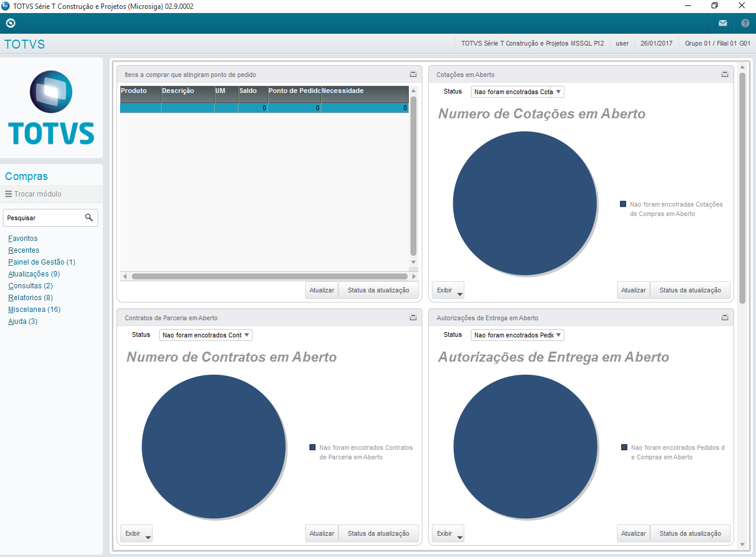The height and width of the screenshot is (557, 756).
Task: Click Status da atualização in Itens a comprar panel
Action: pyautogui.click(x=379, y=290)
